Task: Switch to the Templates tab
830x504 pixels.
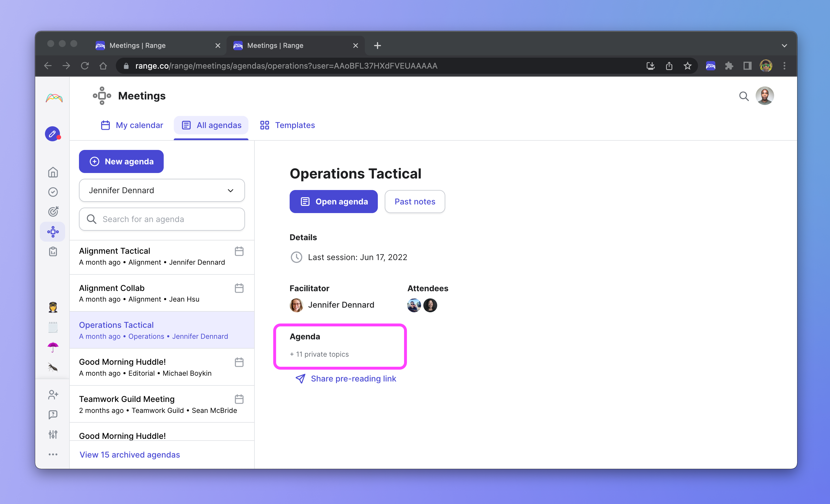Action: pos(288,125)
